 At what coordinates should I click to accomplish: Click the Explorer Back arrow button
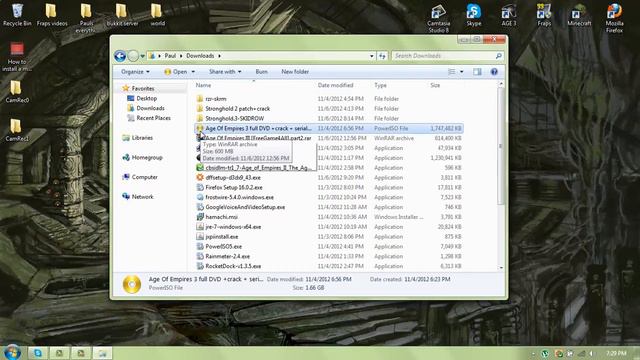point(120,56)
